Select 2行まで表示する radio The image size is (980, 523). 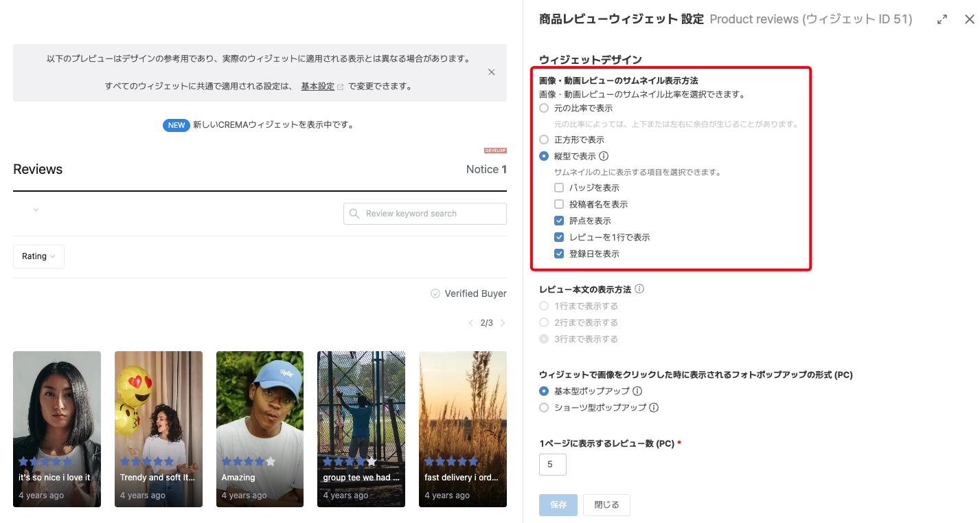click(x=544, y=322)
